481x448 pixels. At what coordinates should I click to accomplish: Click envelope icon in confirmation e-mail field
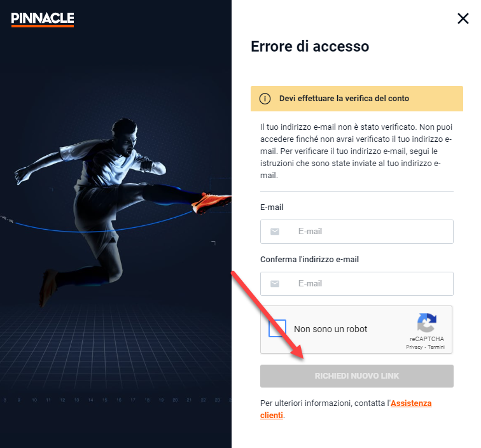pos(275,284)
